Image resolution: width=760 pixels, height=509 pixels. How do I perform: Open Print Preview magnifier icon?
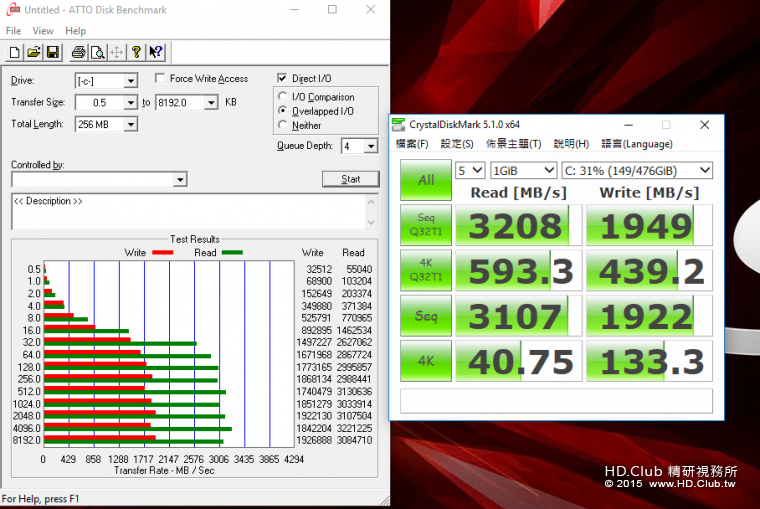97,52
